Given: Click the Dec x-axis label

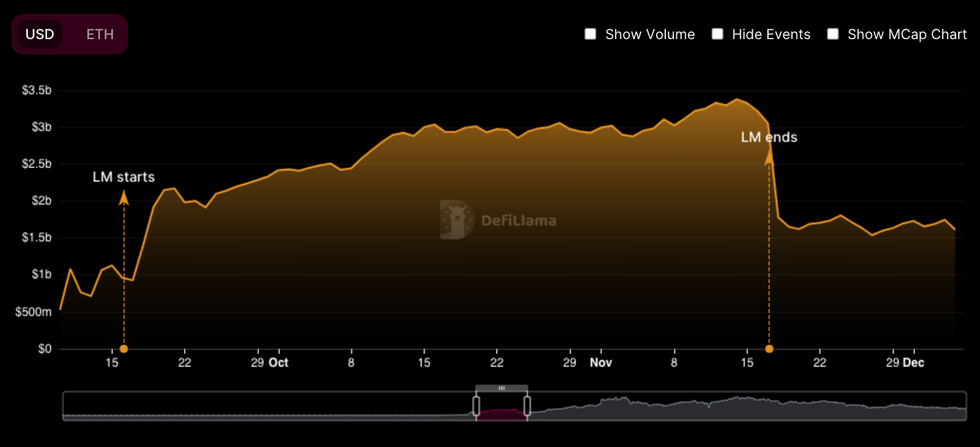Looking at the screenshot, I should 913,363.
